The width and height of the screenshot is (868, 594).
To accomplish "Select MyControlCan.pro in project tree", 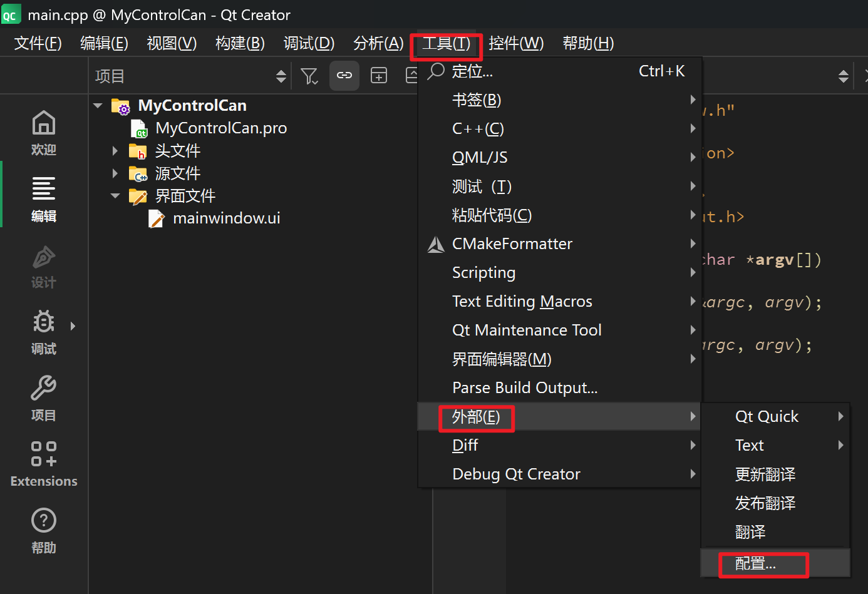I will tap(221, 128).
